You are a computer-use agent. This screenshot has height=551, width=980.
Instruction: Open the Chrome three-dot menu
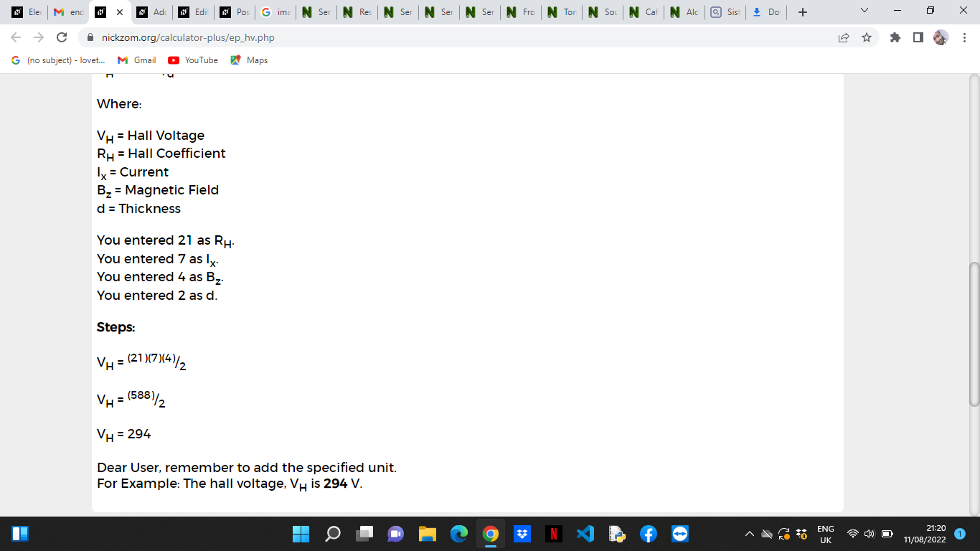964,37
